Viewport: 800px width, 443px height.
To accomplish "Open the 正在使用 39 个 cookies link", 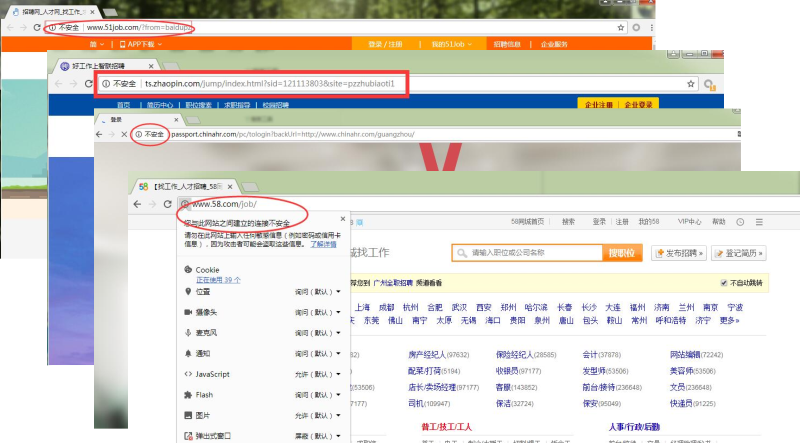I will click(218, 280).
